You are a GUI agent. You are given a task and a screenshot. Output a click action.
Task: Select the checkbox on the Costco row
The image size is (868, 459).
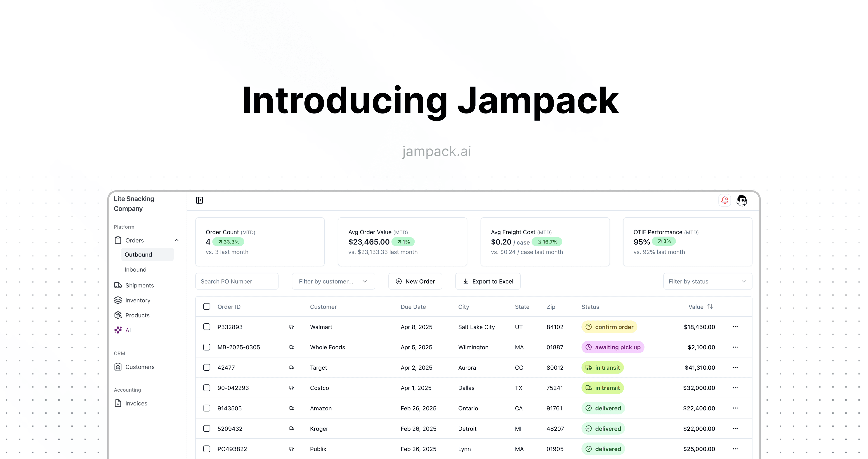pos(207,388)
